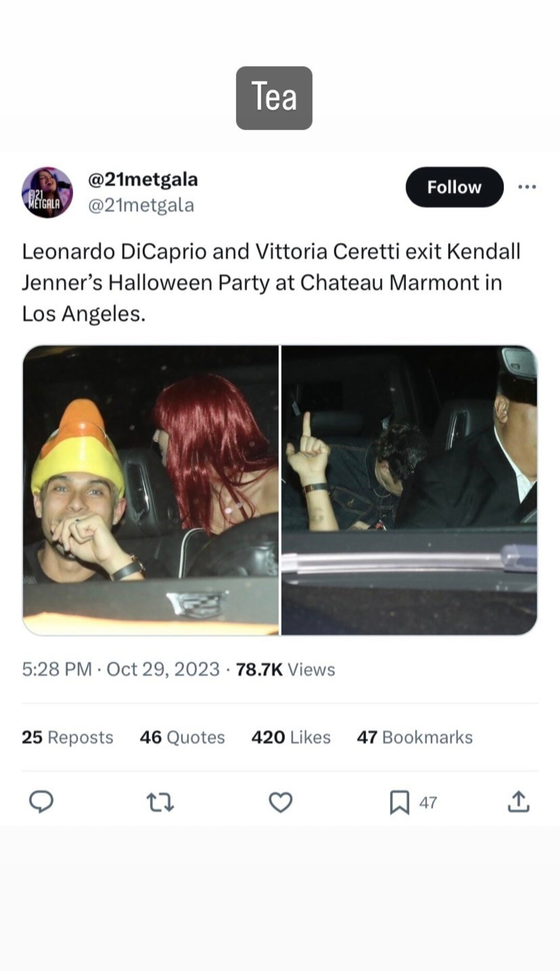Tap the repost arrows icon
Image resolution: width=560 pixels, height=971 pixels.
coord(160,802)
